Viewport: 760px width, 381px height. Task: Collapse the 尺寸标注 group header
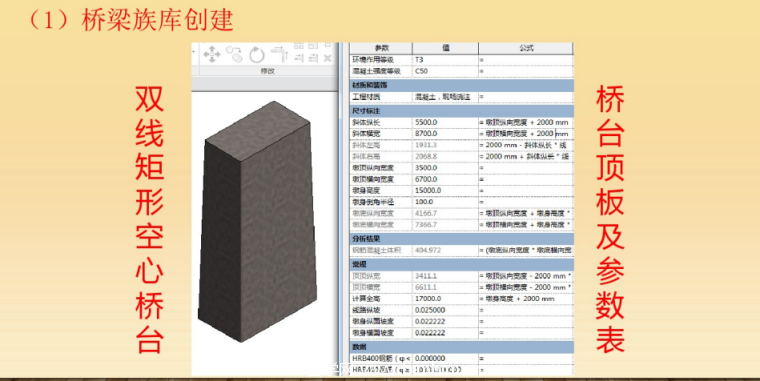[461, 111]
